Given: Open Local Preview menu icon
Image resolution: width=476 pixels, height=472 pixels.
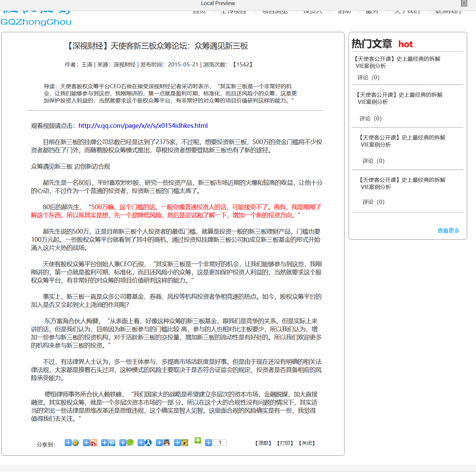Looking at the screenshot, I should (464, 3).
